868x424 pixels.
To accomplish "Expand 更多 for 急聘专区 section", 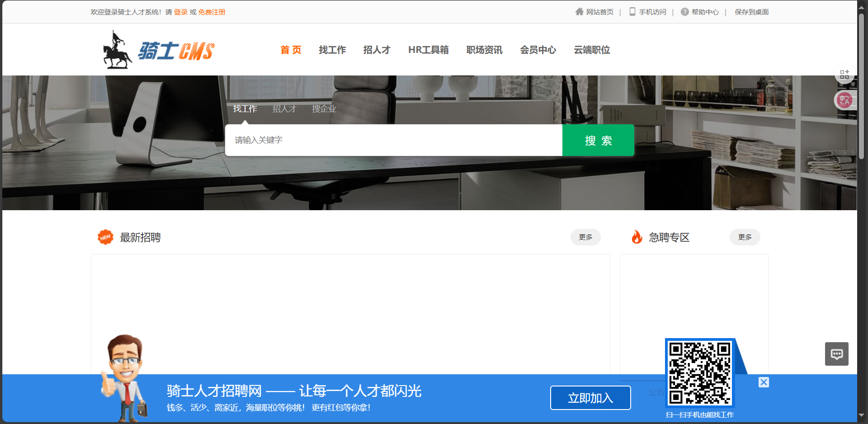I will pos(745,237).
